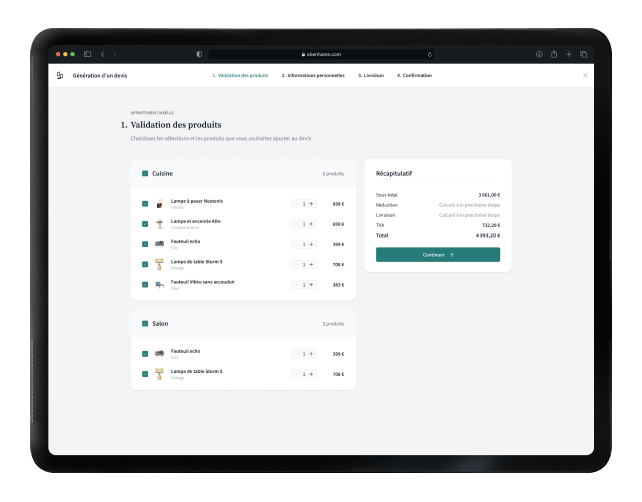Decrease quantity of Fauteuil echo in Cuisine
Viewport: 642px width, 502px height.
297,244
